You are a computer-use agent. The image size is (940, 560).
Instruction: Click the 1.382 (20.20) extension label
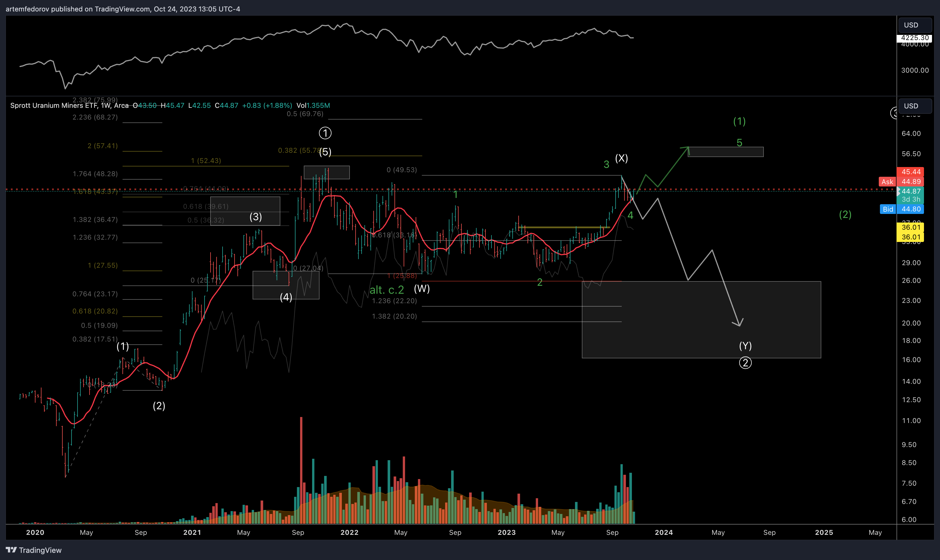click(395, 317)
